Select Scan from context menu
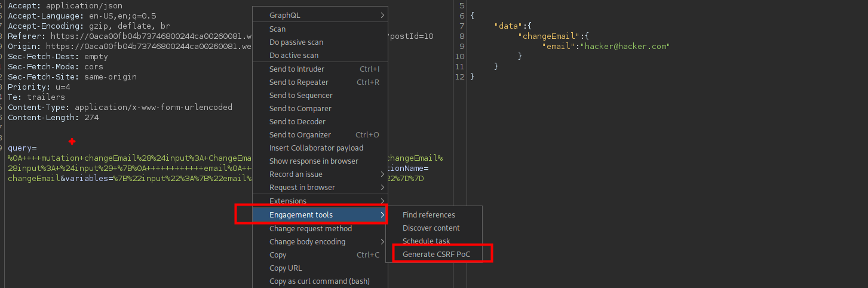 point(277,29)
